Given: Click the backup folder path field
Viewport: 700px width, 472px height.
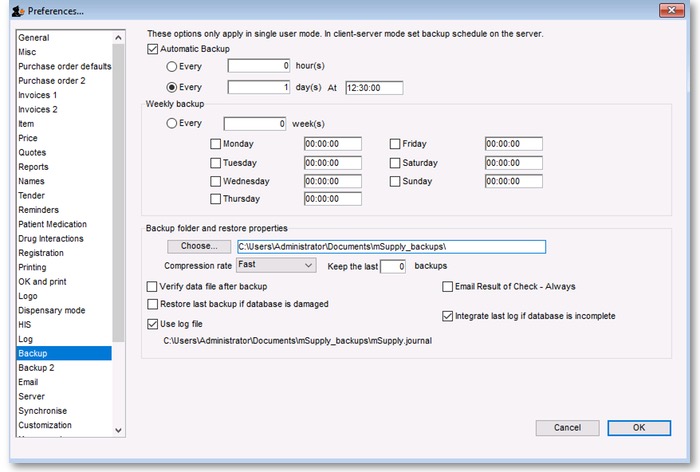Looking at the screenshot, I should coord(390,246).
